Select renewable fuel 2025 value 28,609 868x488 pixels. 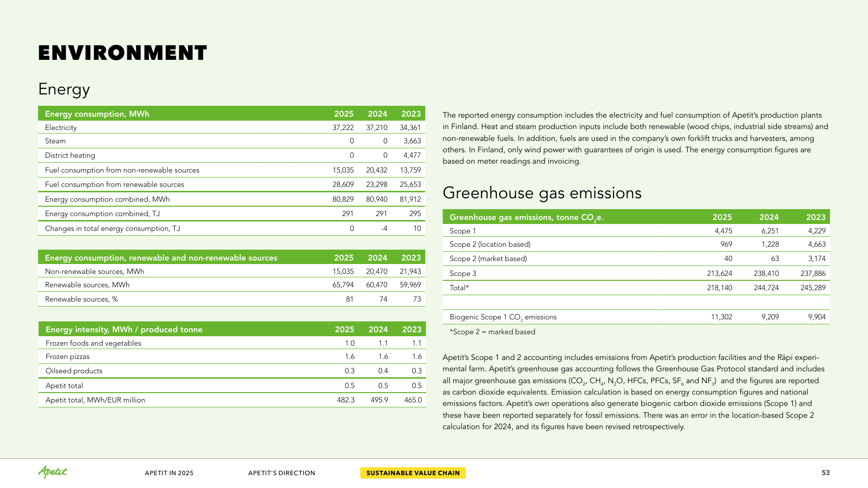[x=343, y=184]
